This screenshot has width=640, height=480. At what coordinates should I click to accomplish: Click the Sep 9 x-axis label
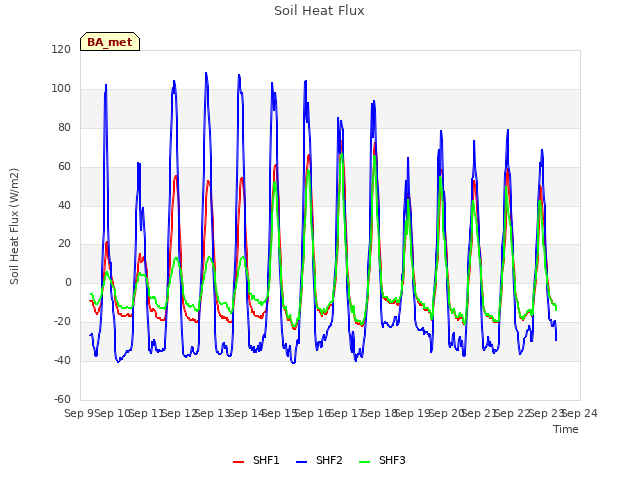point(80,413)
